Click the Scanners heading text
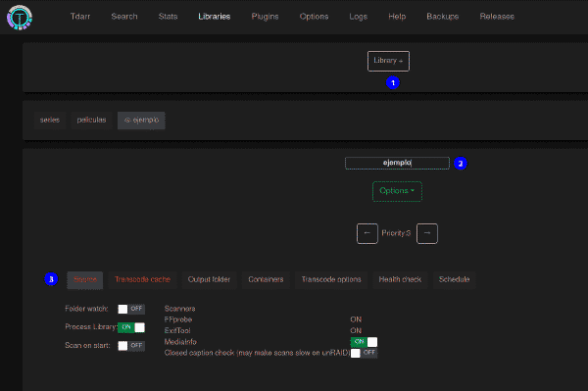The width and height of the screenshot is (588, 391). point(179,309)
